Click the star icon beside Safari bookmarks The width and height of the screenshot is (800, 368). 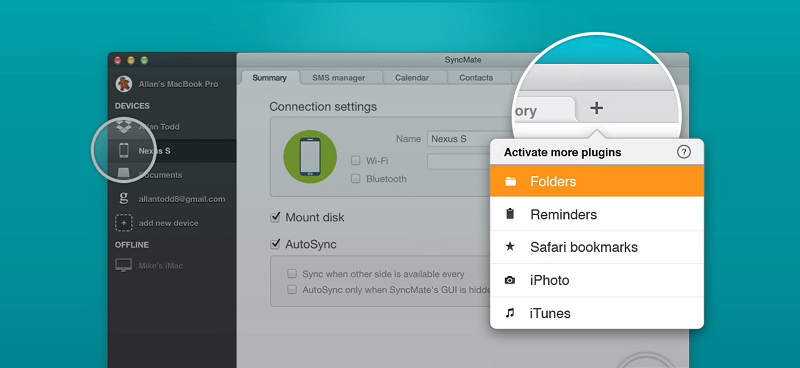click(510, 247)
